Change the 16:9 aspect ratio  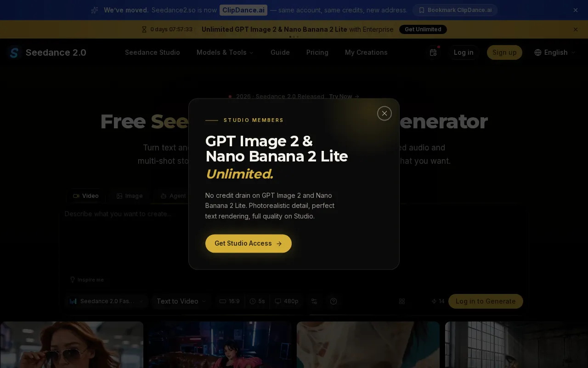coord(230,301)
